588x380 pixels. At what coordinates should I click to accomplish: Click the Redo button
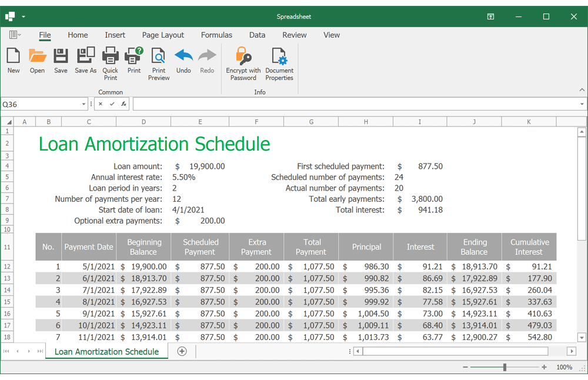(x=207, y=59)
